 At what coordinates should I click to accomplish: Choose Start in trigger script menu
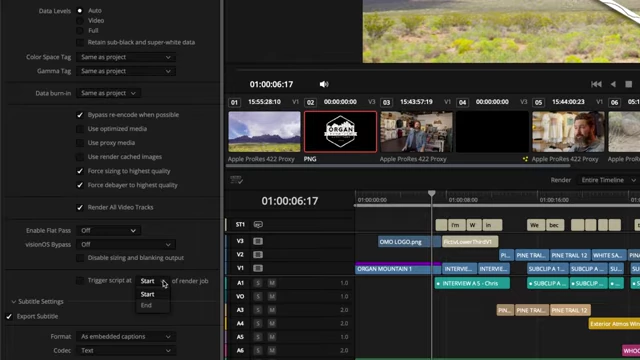148,294
